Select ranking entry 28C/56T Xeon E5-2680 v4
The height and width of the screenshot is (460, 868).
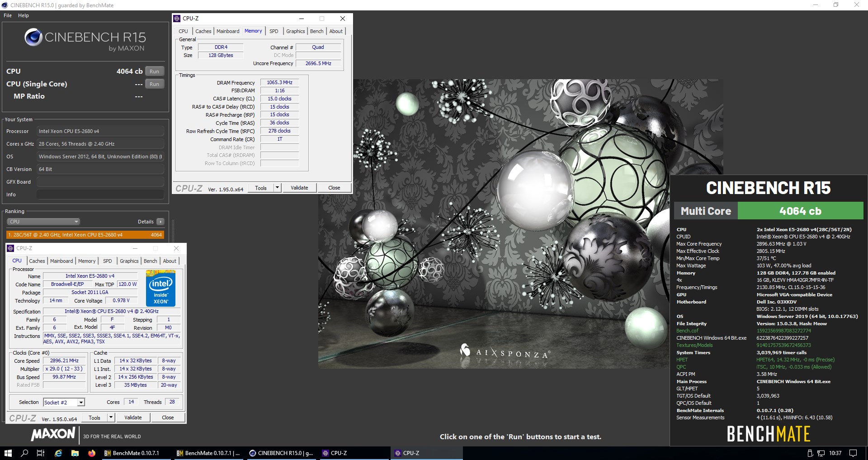click(x=85, y=235)
